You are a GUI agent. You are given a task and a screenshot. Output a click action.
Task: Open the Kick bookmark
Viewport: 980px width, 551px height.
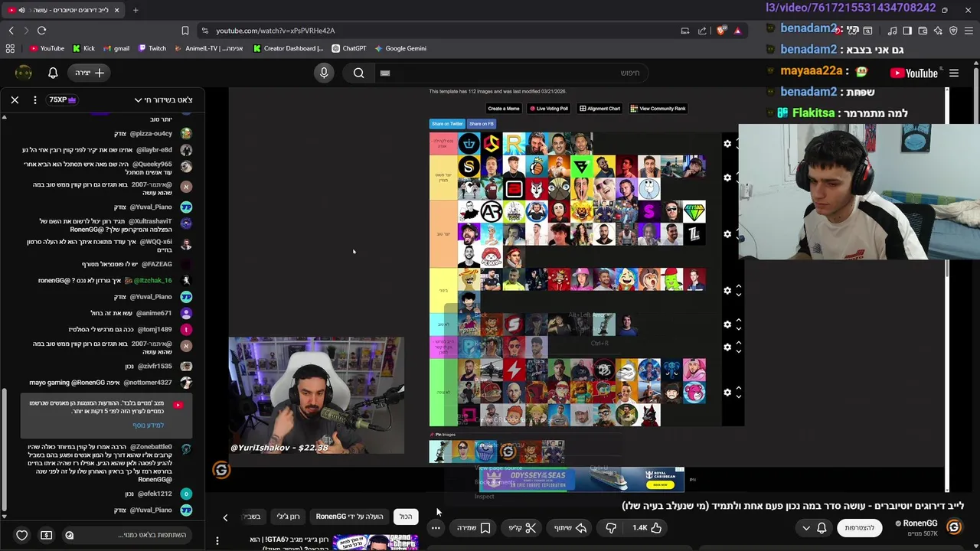83,48
